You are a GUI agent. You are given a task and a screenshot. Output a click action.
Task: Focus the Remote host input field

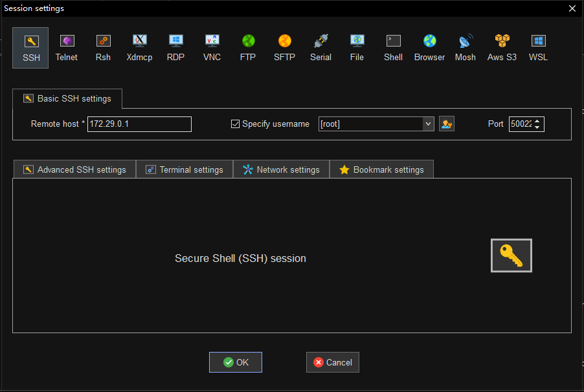(x=139, y=124)
